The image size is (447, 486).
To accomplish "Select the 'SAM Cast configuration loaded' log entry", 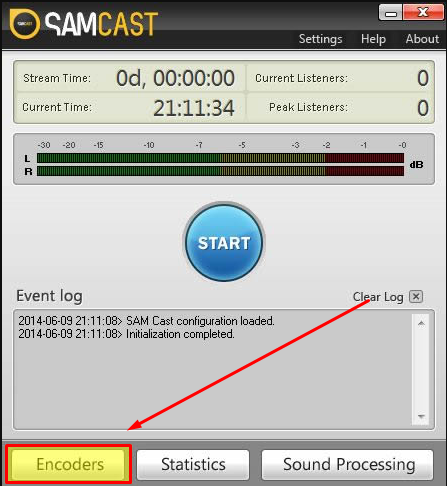I will click(x=146, y=321).
